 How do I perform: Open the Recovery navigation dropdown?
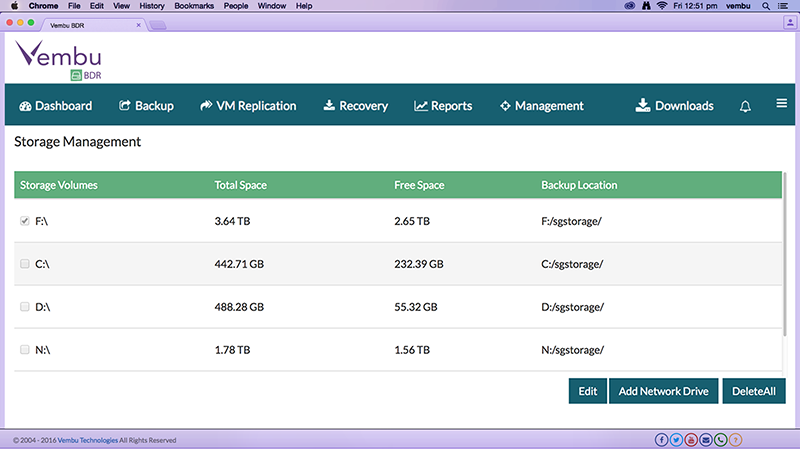(355, 105)
